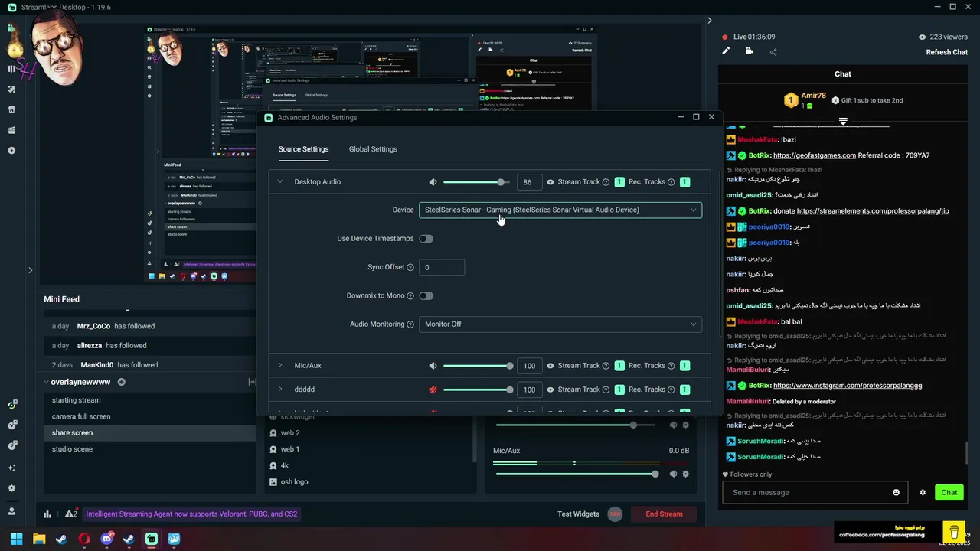Open the sparkle icon in left sidebar

11,467
